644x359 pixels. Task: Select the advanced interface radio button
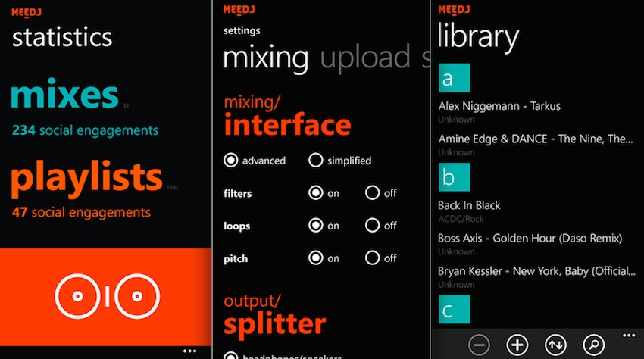pyautogui.click(x=231, y=161)
